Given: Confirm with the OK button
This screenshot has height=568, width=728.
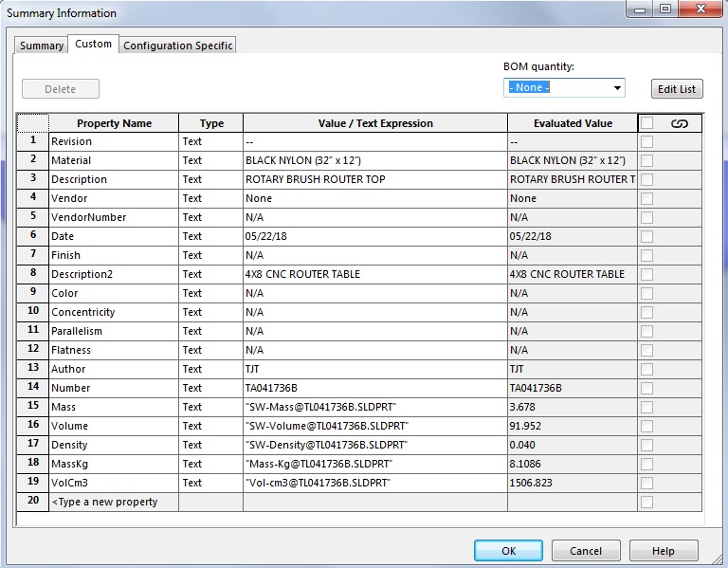Looking at the screenshot, I should click(x=508, y=551).
